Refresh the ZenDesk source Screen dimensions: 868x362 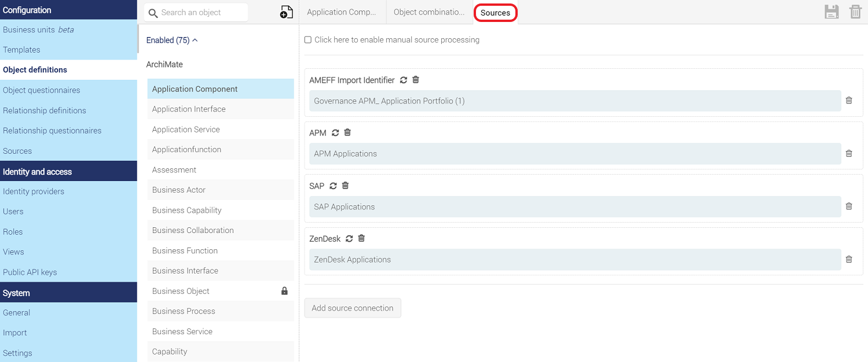349,239
